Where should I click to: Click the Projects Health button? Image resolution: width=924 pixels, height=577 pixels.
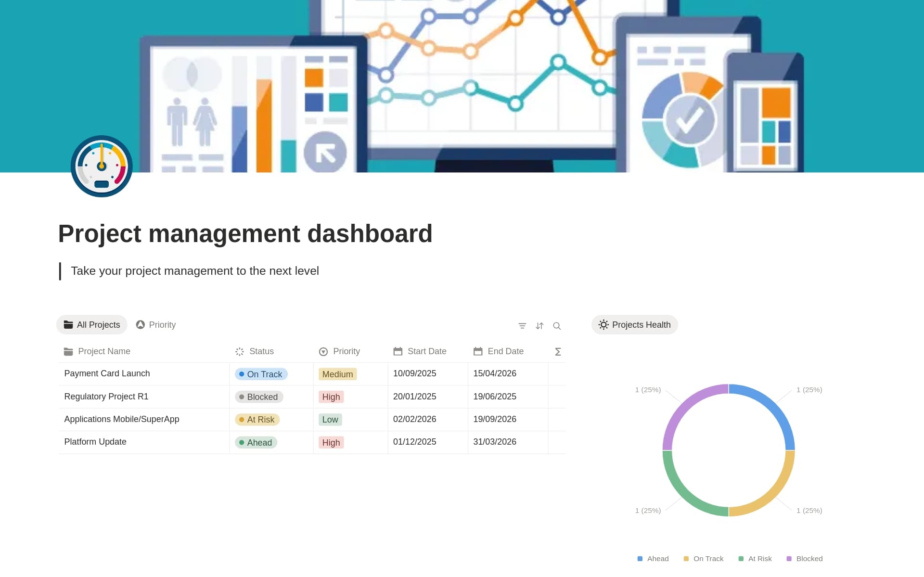(634, 324)
